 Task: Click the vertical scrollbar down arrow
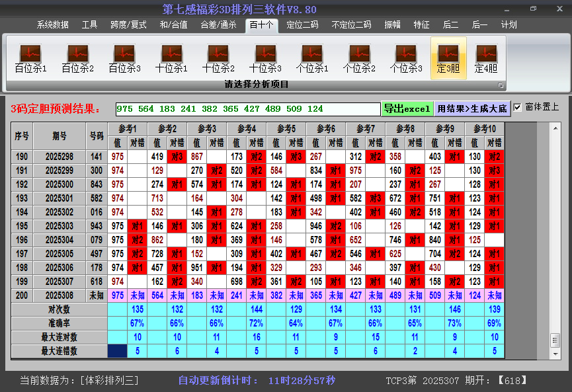click(555, 354)
